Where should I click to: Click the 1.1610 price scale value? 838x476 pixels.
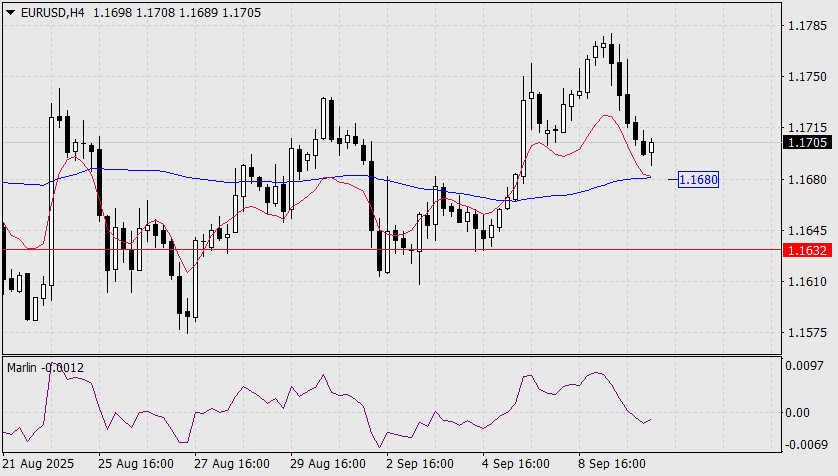(807, 282)
